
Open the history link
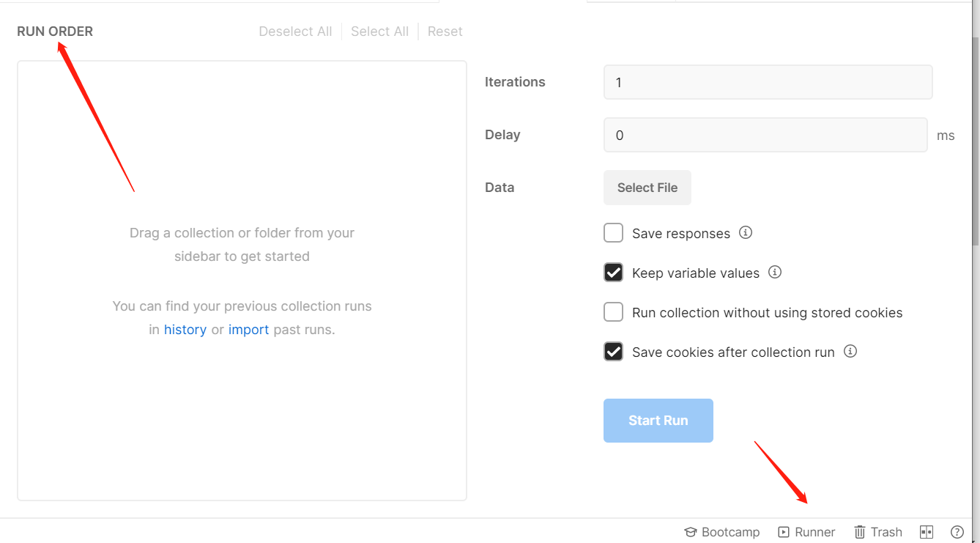click(185, 330)
